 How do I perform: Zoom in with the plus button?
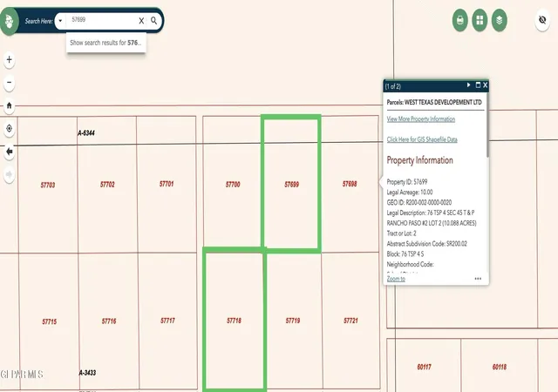(x=10, y=59)
